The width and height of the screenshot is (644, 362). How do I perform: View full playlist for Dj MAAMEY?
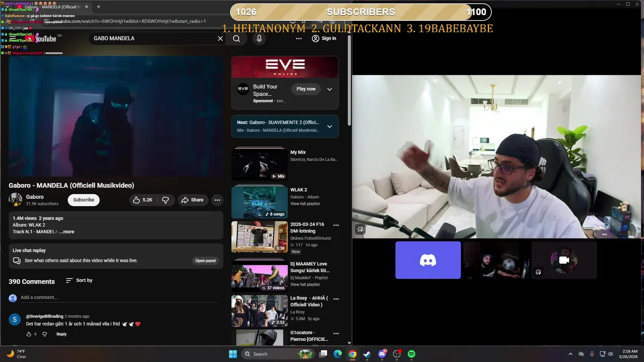(305, 285)
